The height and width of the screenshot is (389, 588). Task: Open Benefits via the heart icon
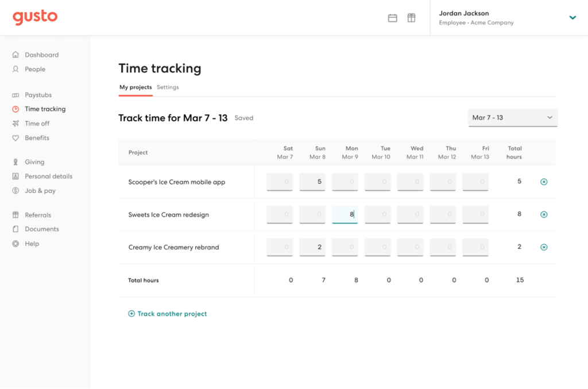pyautogui.click(x=16, y=138)
